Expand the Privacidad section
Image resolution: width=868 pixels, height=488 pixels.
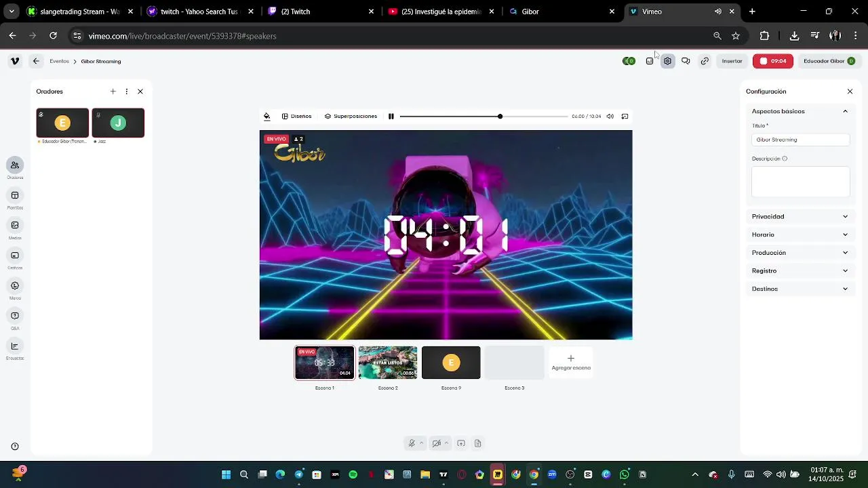pyautogui.click(x=800, y=217)
